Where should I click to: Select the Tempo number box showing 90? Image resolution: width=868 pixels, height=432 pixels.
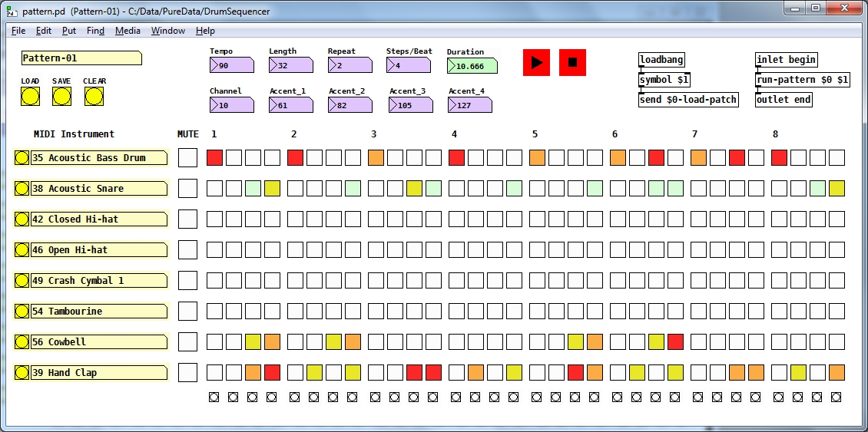pos(231,66)
